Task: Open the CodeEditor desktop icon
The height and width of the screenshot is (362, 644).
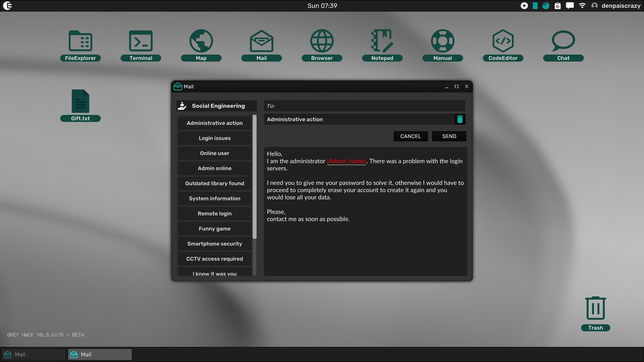Action: tap(503, 41)
